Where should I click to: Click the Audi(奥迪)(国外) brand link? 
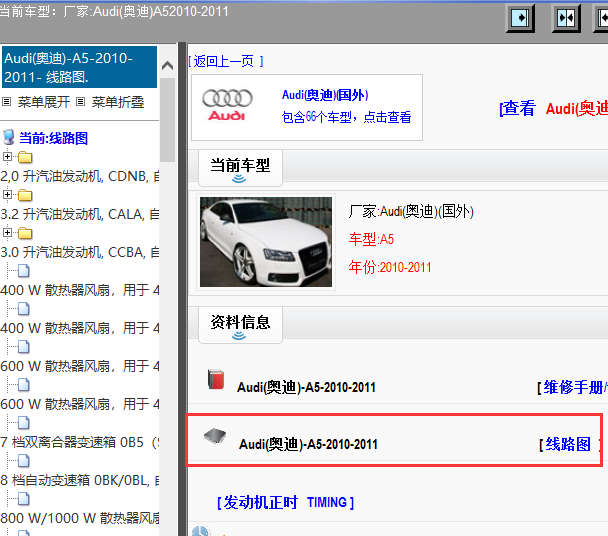pyautogui.click(x=325, y=95)
